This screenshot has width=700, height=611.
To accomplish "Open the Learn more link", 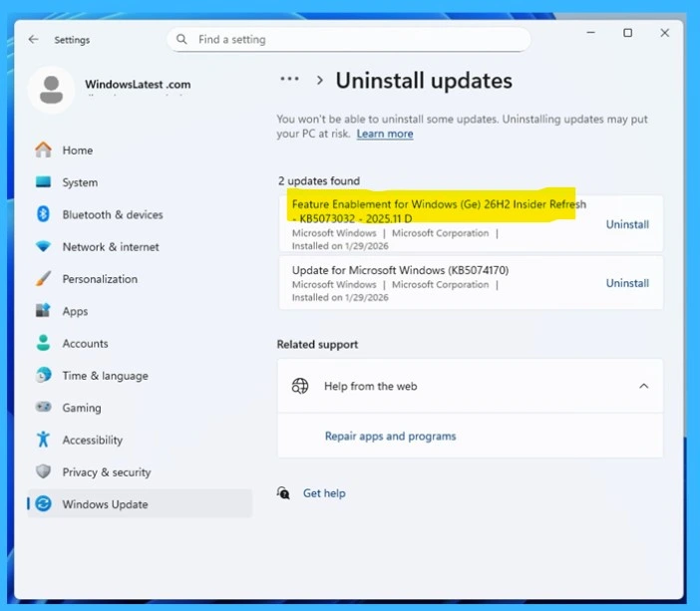I will pos(384,134).
